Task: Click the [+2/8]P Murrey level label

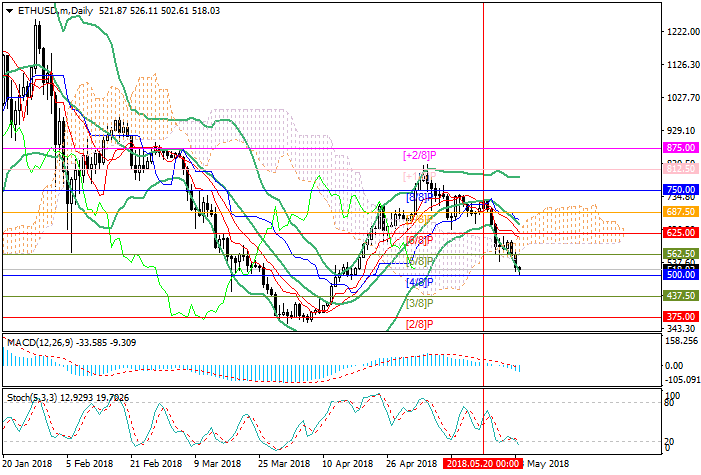Action: point(419,155)
